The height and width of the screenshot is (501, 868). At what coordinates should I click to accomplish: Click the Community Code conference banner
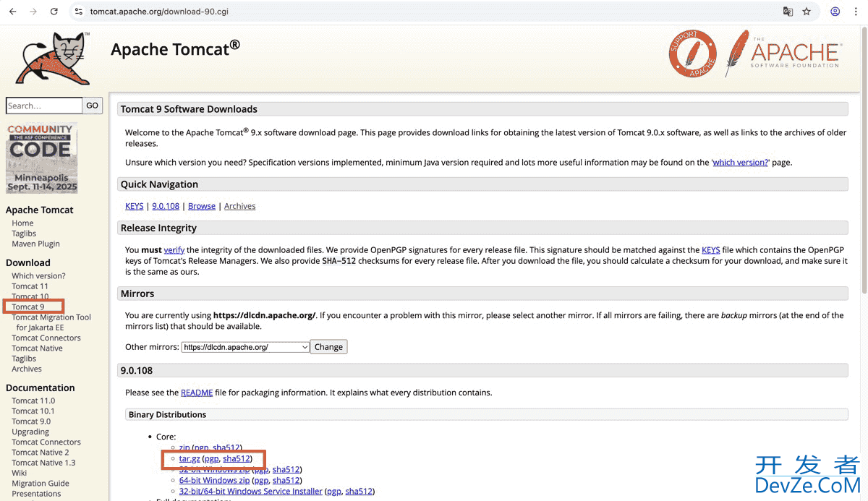coord(41,158)
